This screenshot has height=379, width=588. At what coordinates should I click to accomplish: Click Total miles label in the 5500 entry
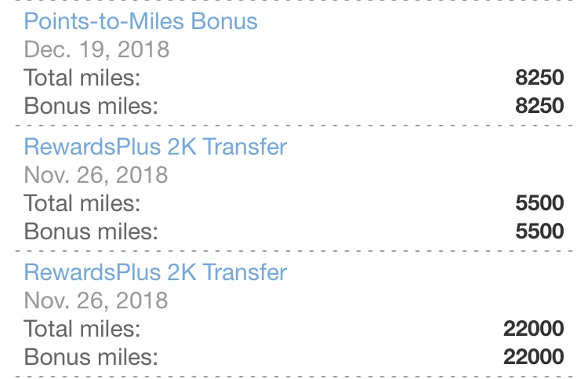[x=82, y=203]
